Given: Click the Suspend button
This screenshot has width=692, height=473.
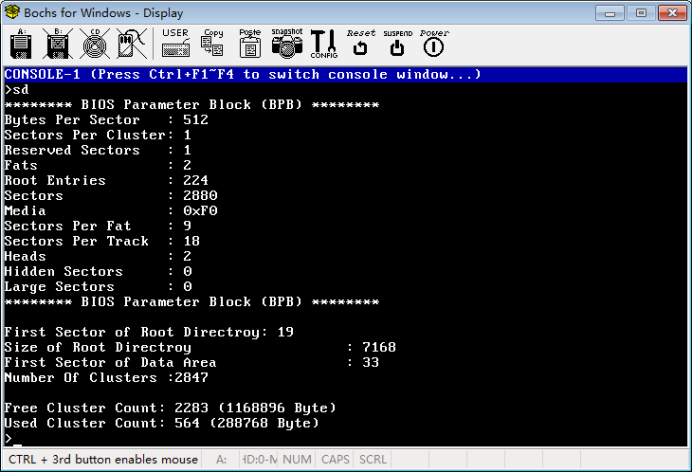Looking at the screenshot, I should tap(398, 44).
